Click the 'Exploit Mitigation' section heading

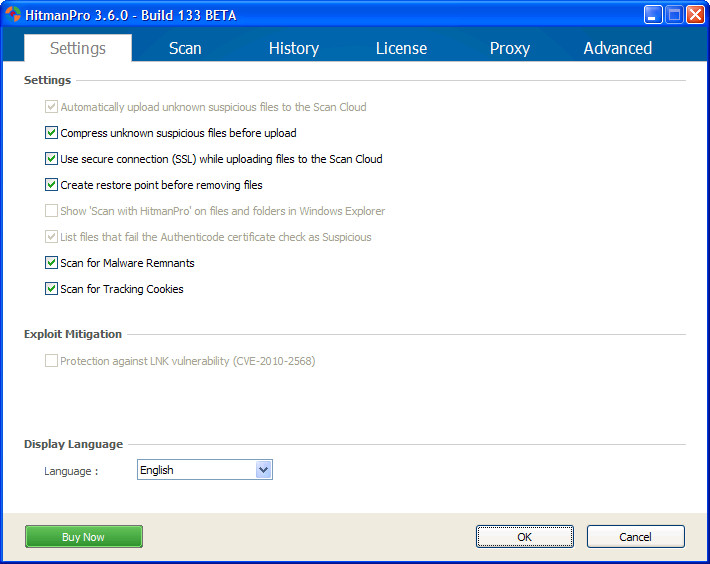point(73,334)
